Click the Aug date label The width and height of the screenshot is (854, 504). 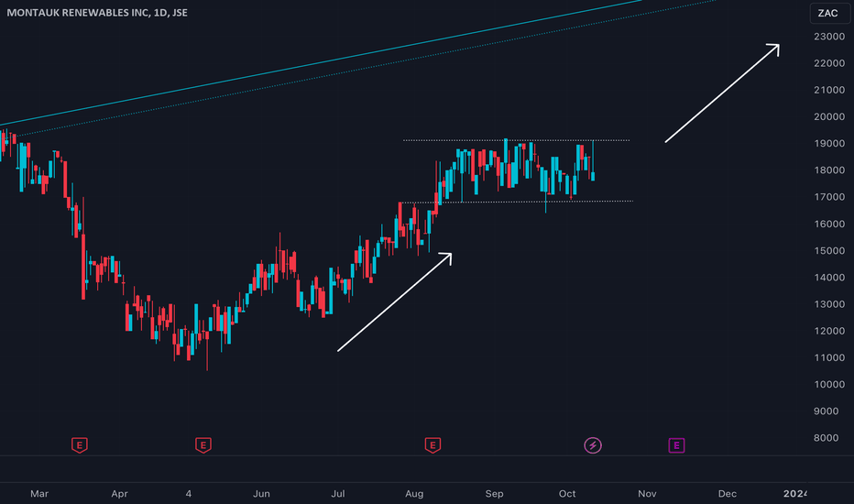click(x=414, y=494)
